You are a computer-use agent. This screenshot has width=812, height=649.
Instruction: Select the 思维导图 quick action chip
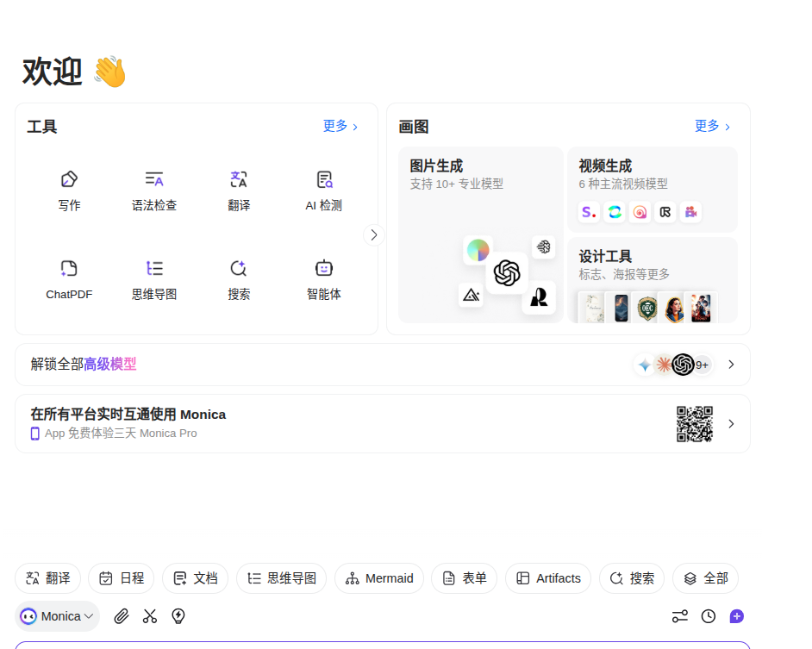[x=281, y=578]
